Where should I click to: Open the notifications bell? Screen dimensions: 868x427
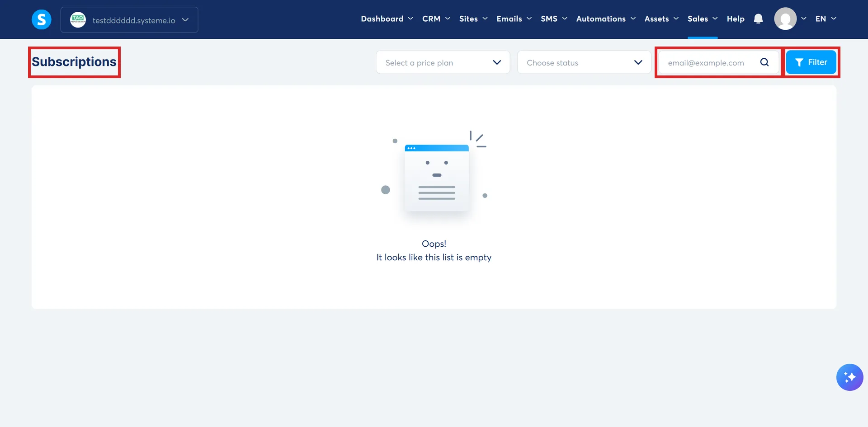pos(758,19)
